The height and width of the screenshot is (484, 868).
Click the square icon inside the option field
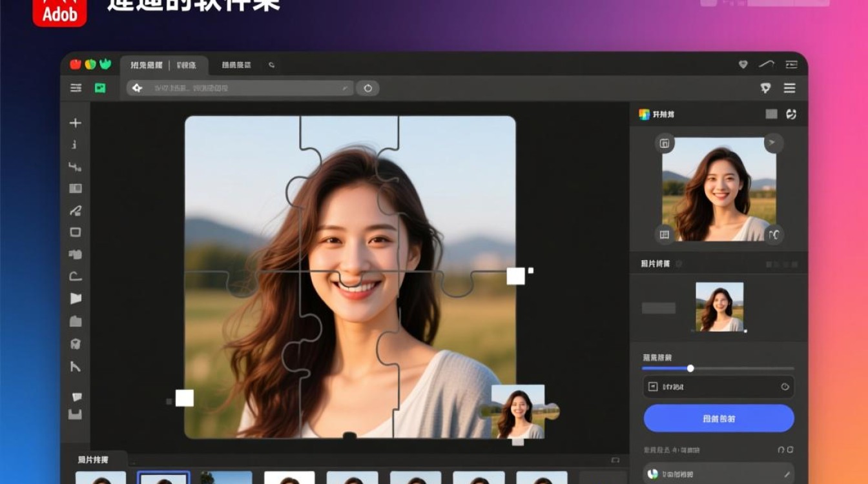click(x=652, y=387)
